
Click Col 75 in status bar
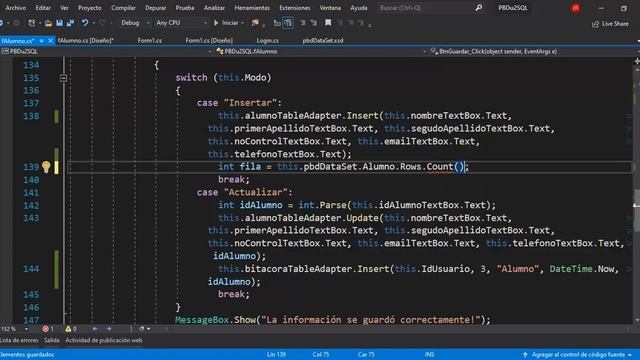pos(321,354)
